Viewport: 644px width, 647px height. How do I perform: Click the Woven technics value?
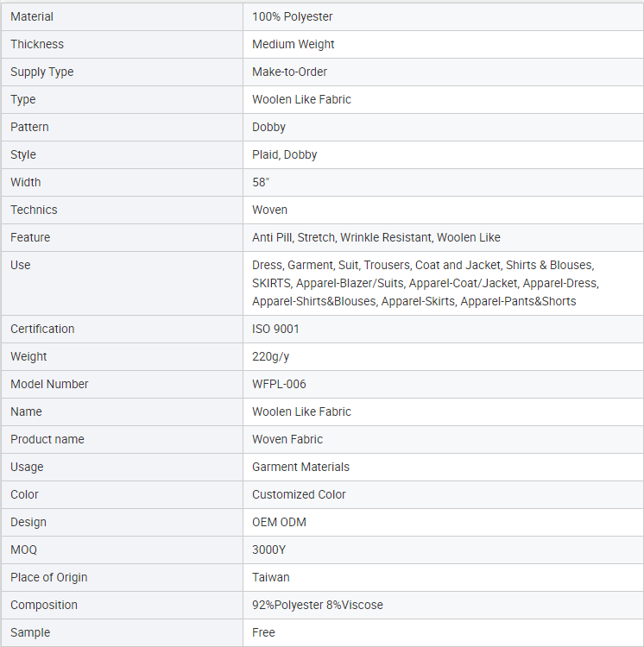pyautogui.click(x=269, y=210)
